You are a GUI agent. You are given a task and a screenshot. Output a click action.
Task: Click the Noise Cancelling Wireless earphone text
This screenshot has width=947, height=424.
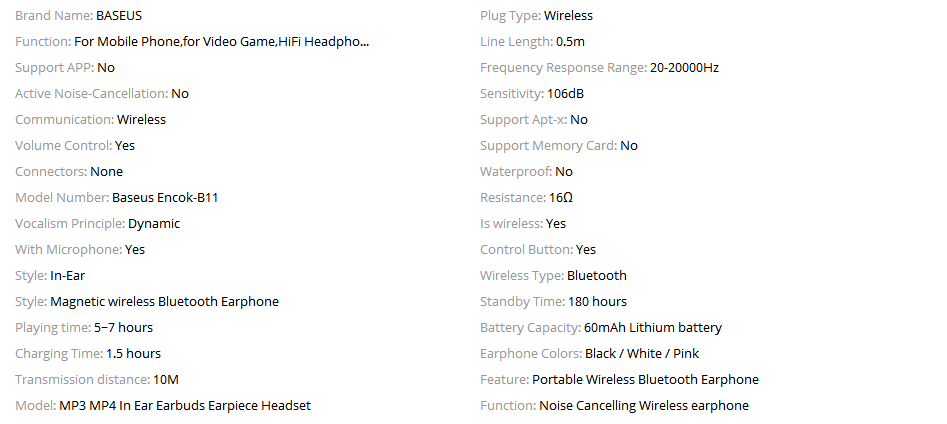643,406
